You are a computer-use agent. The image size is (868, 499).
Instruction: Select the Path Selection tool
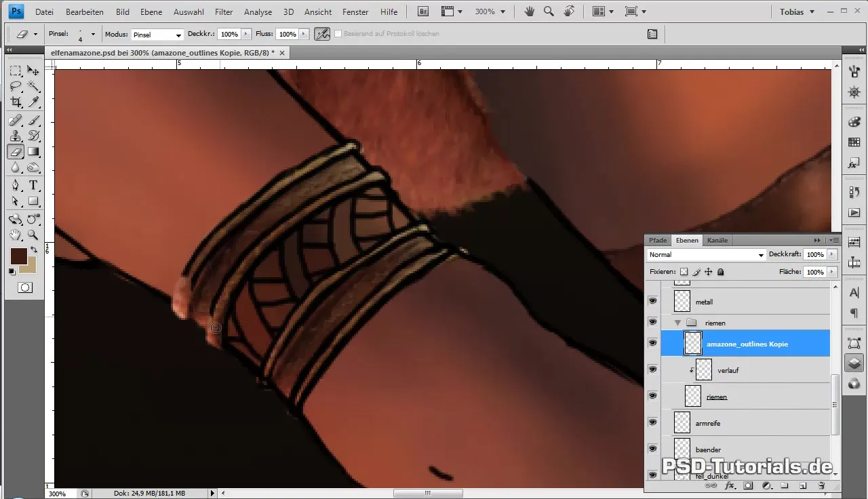pos(16,201)
